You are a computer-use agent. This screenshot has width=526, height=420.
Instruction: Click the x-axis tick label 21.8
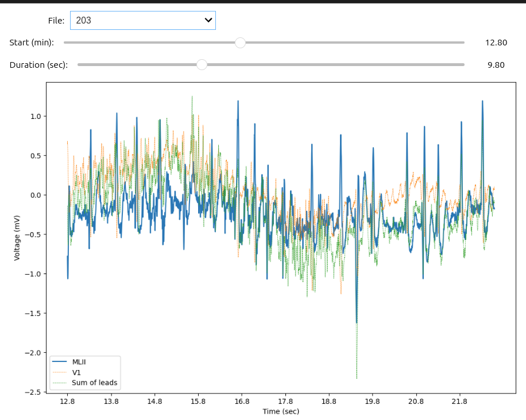pos(459,402)
